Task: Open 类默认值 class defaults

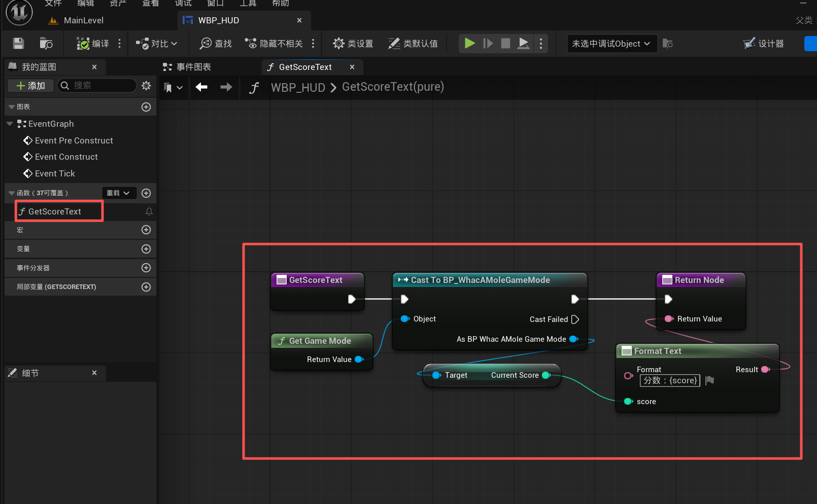Action: click(413, 44)
